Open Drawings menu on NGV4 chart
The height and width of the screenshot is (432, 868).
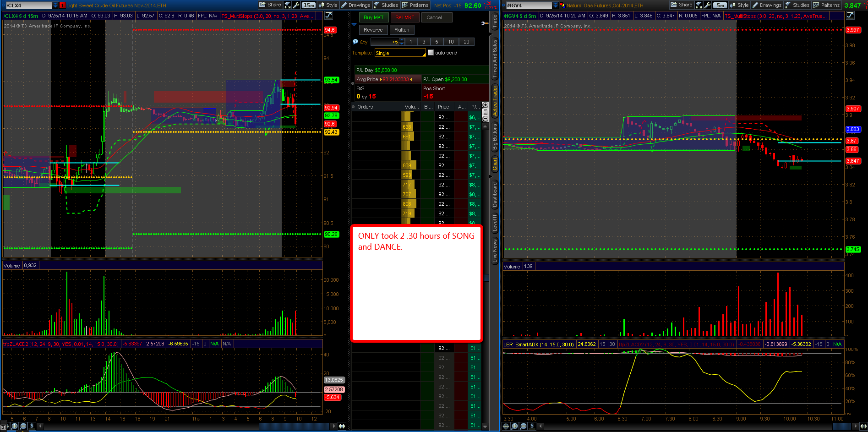coord(767,5)
